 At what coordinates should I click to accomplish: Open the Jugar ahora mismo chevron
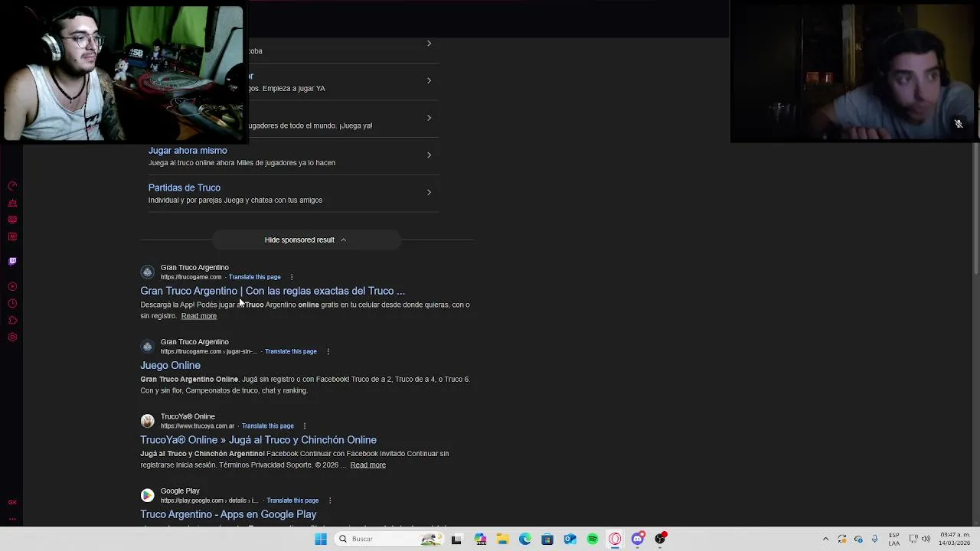[x=429, y=155]
